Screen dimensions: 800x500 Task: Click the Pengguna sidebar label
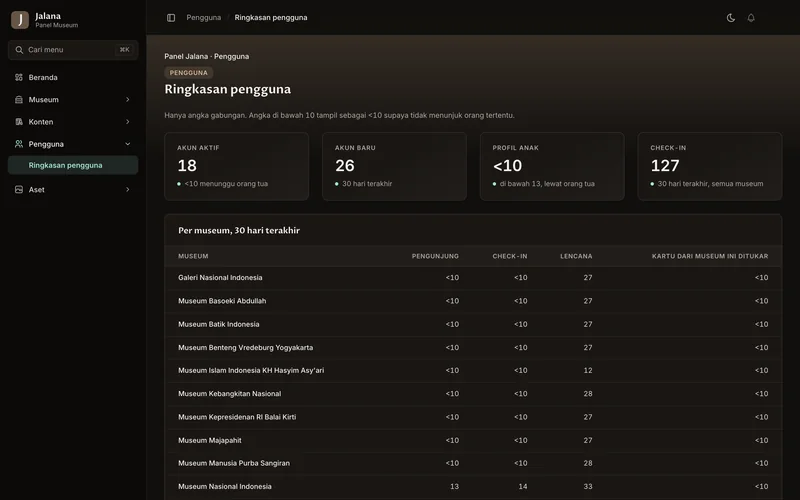pos(46,144)
